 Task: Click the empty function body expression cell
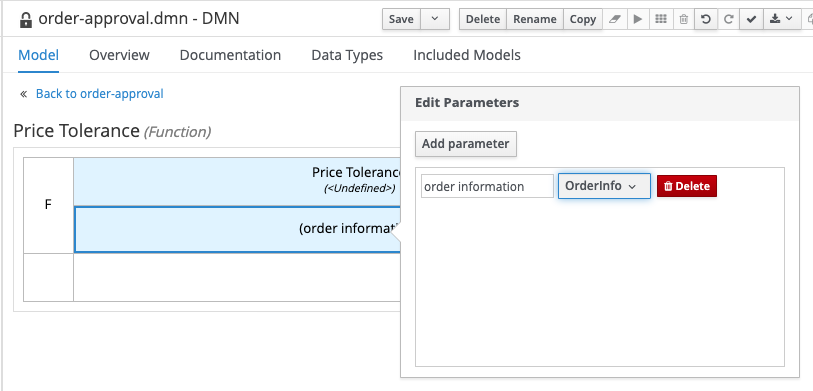(x=237, y=277)
